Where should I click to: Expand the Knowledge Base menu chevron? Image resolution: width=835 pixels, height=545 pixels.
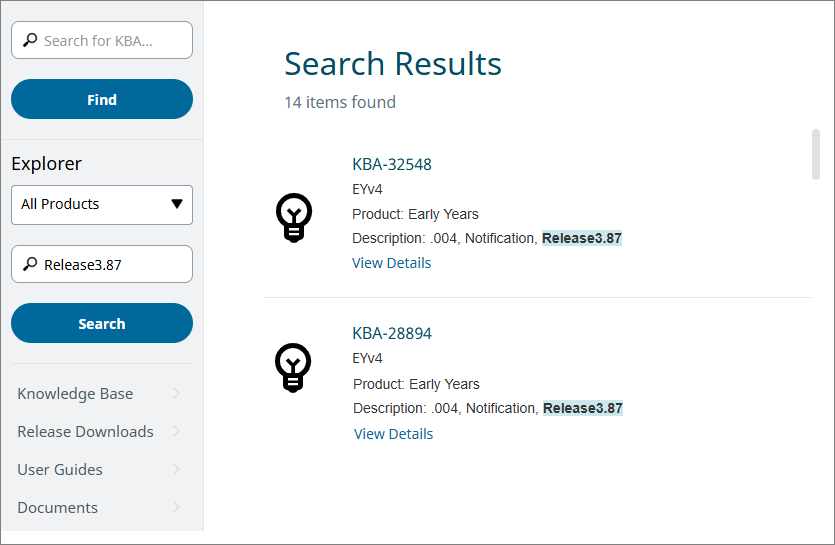177,394
